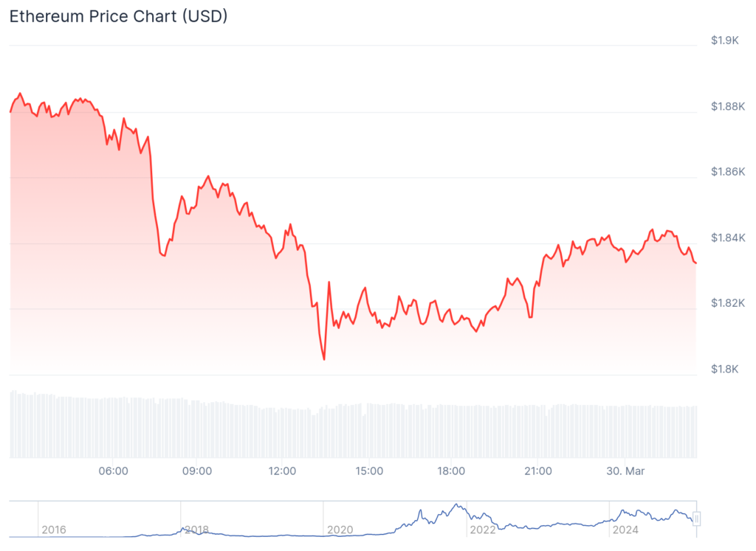The image size is (756, 551).
Task: Click the 2018 label in navigator
Action: pyautogui.click(x=196, y=530)
